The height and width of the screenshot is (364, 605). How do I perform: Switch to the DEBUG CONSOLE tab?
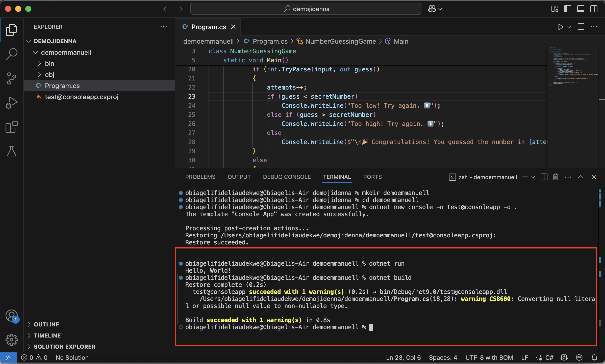(x=287, y=177)
